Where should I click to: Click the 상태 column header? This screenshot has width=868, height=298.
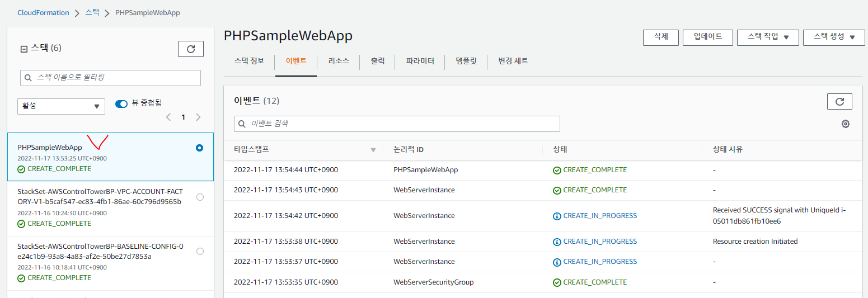[560, 150]
